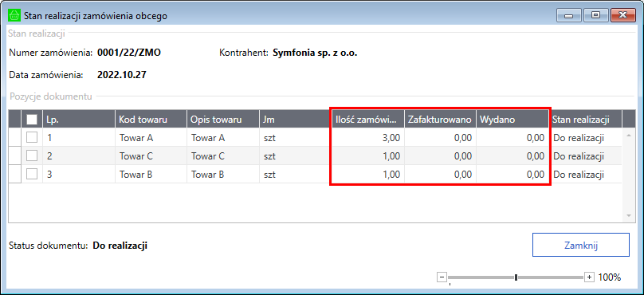644x295 pixels.
Task: Click the green basket application icon
Action: point(14,16)
